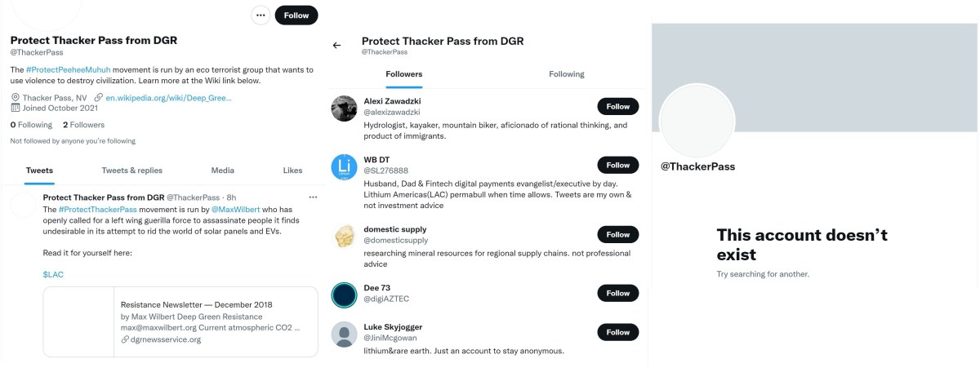Open Luke Skyjogger's profile avatar

(x=345, y=334)
